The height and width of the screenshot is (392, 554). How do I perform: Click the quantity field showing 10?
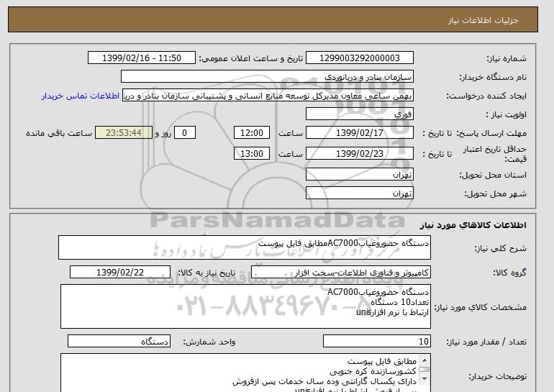[x=377, y=342]
